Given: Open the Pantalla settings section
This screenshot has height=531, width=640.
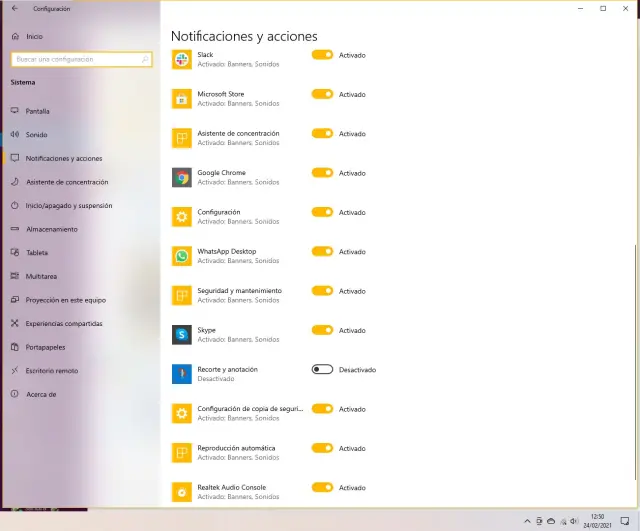Looking at the screenshot, I should point(38,111).
